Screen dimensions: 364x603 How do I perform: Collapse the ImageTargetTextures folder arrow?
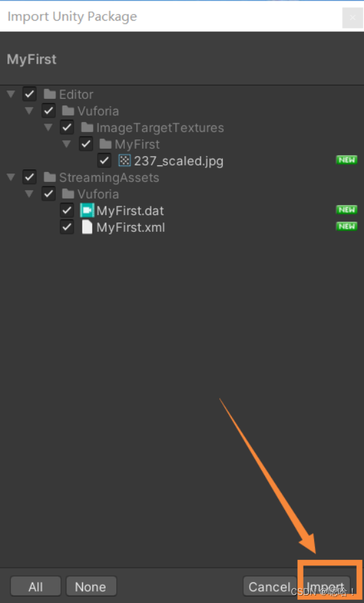[x=48, y=128]
